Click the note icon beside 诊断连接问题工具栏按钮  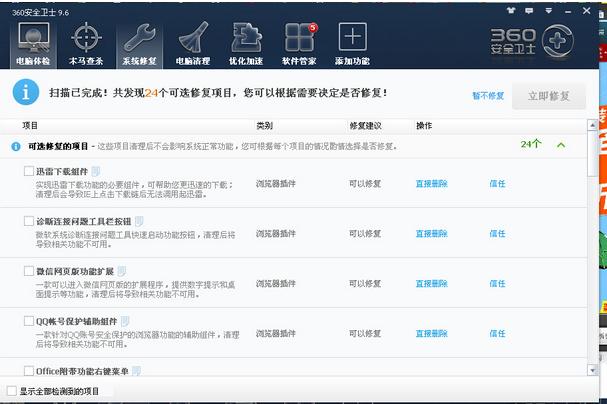[139, 221]
